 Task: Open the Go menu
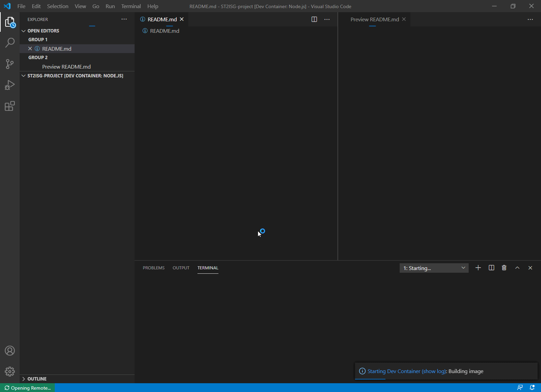pos(96,6)
